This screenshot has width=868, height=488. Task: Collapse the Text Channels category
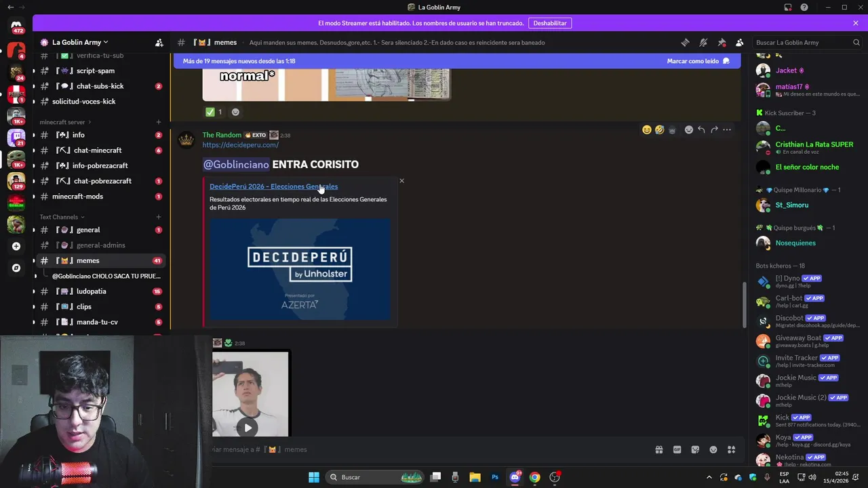click(x=62, y=217)
